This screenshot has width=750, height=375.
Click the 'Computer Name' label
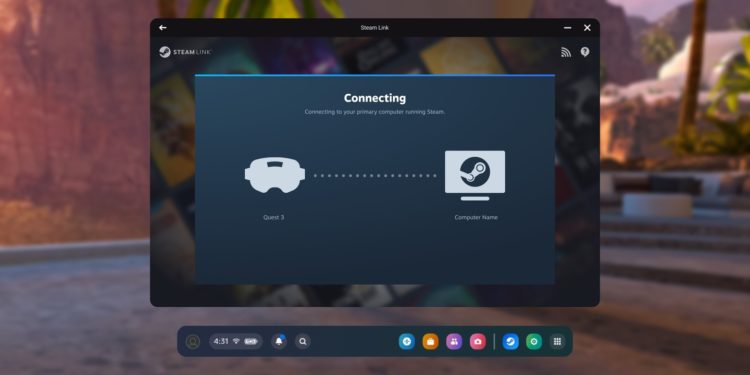[476, 217]
